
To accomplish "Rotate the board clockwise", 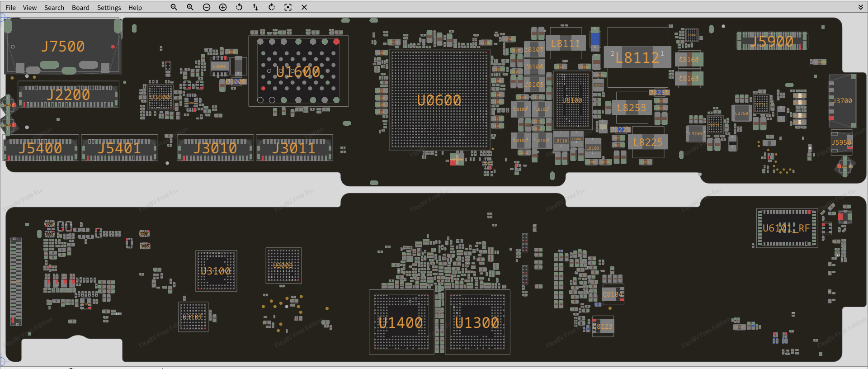I will [272, 7].
